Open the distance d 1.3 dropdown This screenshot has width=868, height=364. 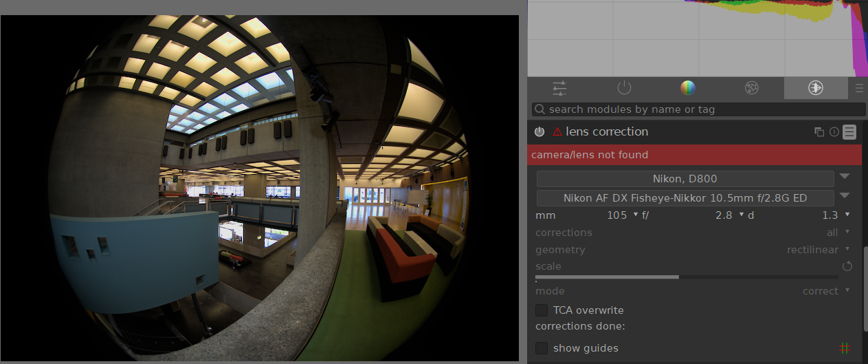click(x=799, y=215)
